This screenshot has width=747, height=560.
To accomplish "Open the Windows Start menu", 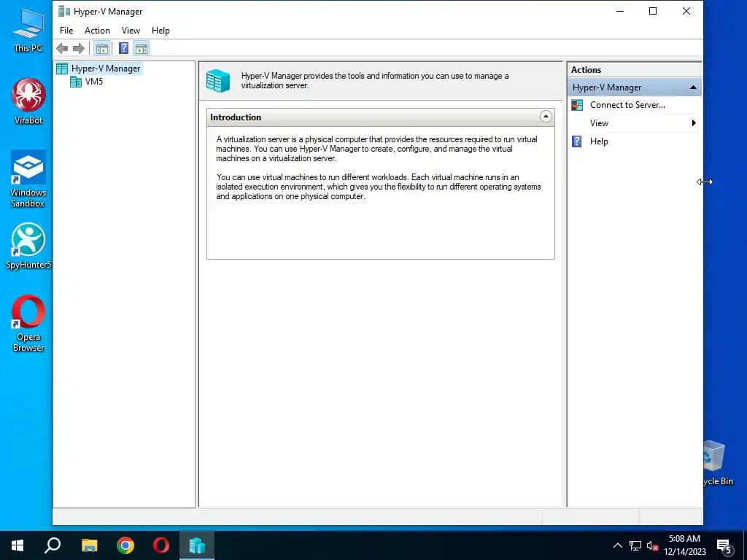I will click(x=18, y=545).
